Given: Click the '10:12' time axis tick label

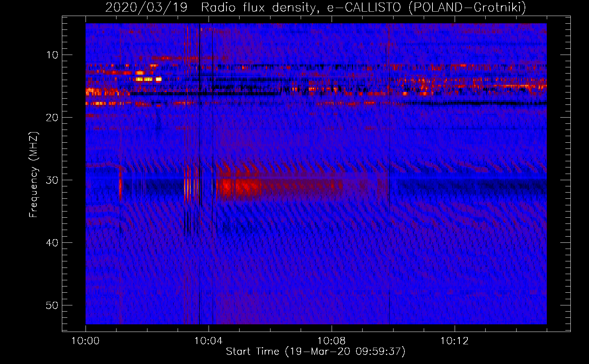Looking at the screenshot, I should 454,341.
